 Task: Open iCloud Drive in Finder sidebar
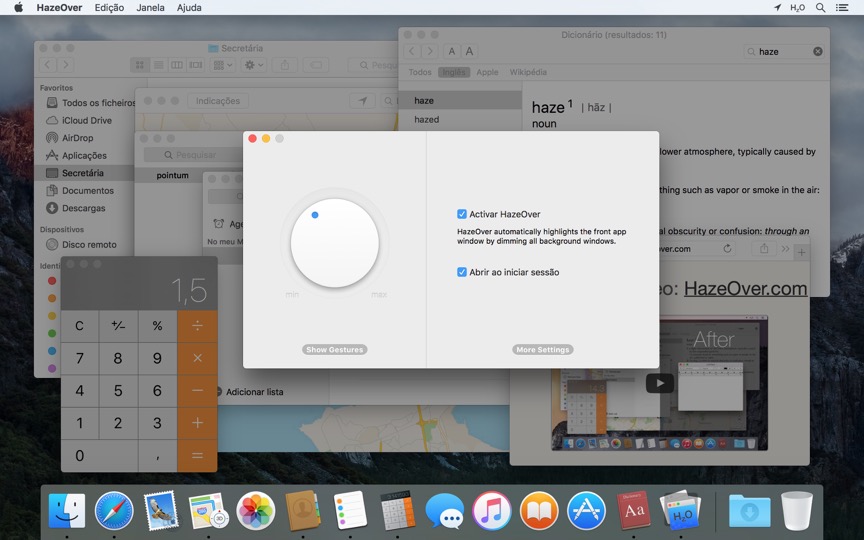(x=87, y=120)
